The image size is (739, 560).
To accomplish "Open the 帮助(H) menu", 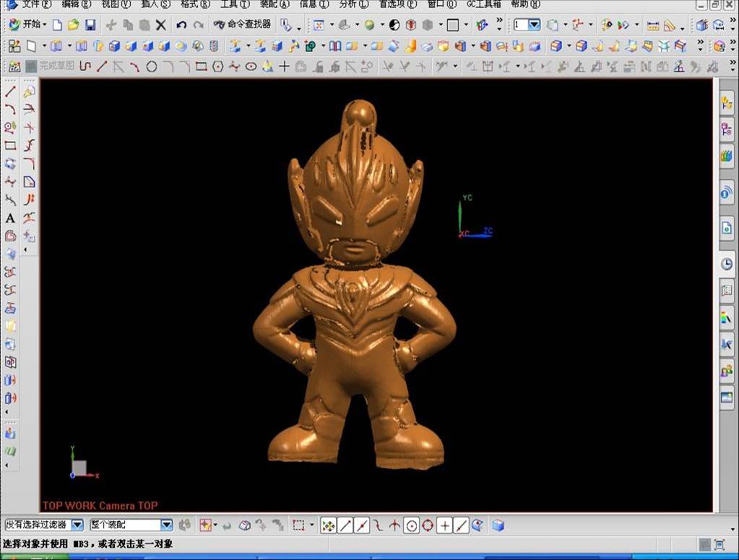I will click(x=525, y=4).
